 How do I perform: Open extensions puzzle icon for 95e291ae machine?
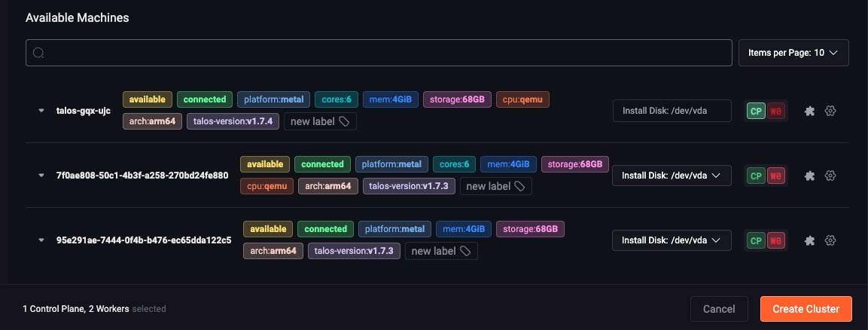coord(809,240)
